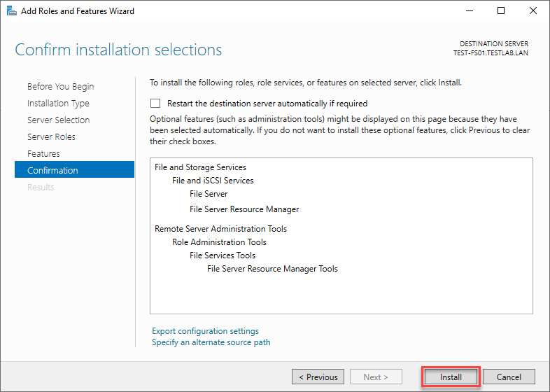The width and height of the screenshot is (550, 392).
Task: Click Export configuration settings link
Action: (205, 331)
